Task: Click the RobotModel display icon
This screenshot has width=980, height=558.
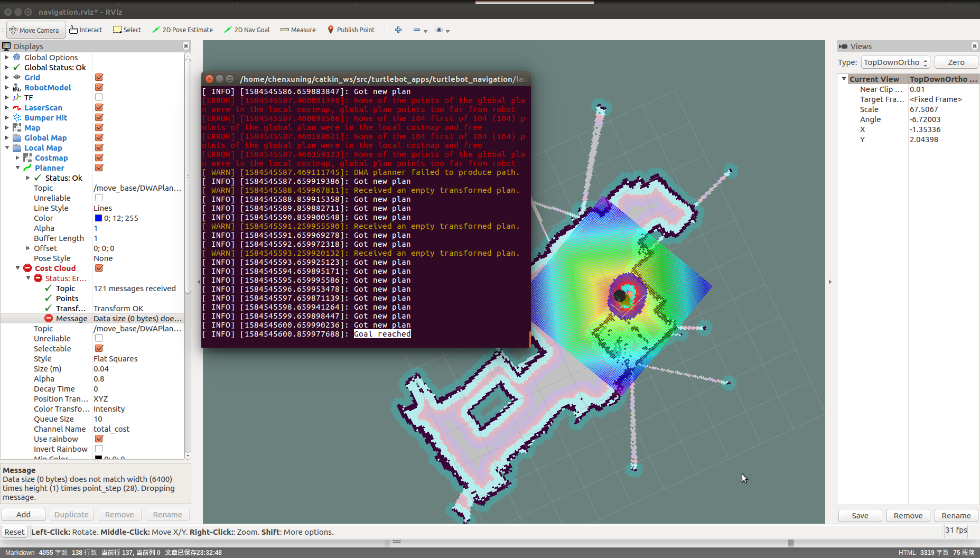Action: pyautogui.click(x=17, y=87)
